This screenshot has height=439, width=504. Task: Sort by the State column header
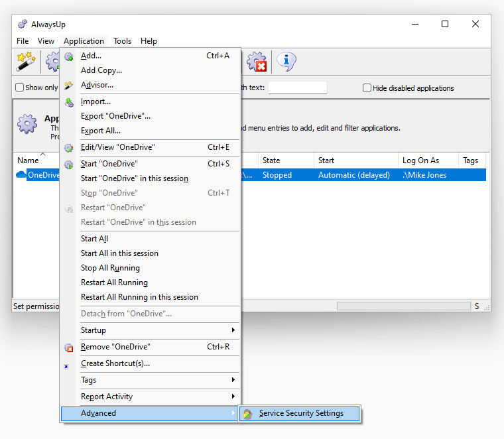tap(286, 160)
